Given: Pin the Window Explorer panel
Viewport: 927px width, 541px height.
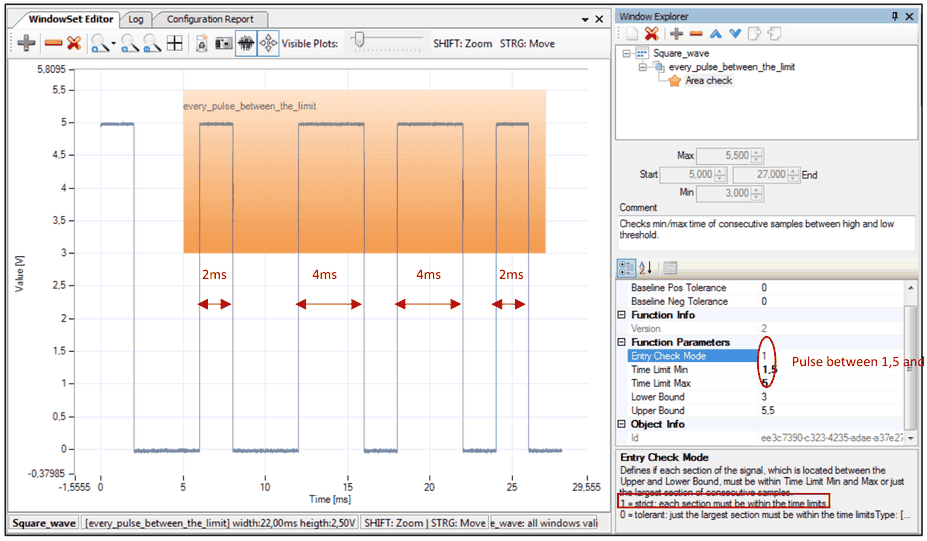Looking at the screenshot, I should [x=894, y=16].
